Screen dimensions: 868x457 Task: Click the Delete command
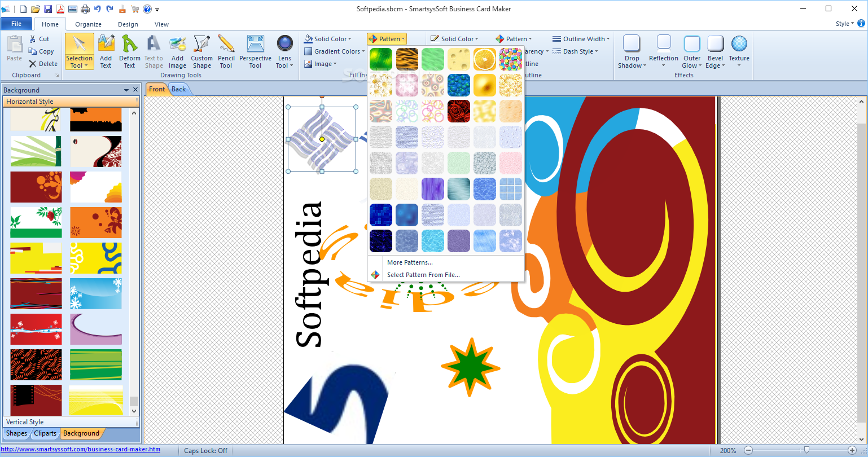43,64
